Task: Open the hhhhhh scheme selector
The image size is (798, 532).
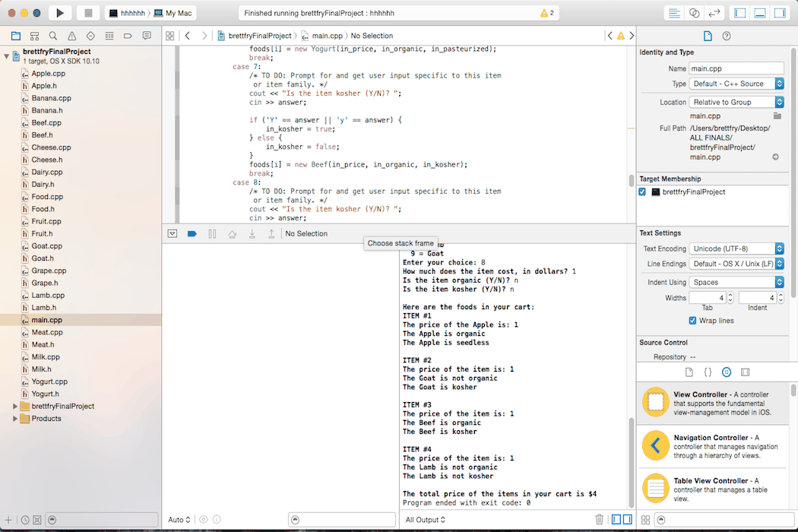Action: click(127, 13)
